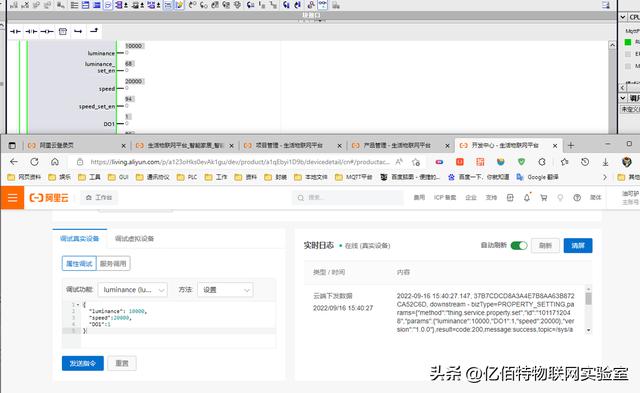Close the 开发中心 - 生活物联网平台 tab
Image resolution: width=640 pixels, height=393 pixels.
(x=555, y=145)
